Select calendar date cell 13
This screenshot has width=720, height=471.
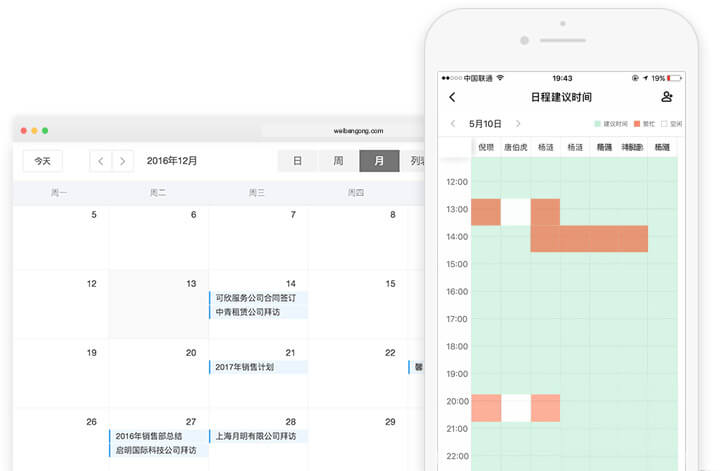[x=159, y=304]
